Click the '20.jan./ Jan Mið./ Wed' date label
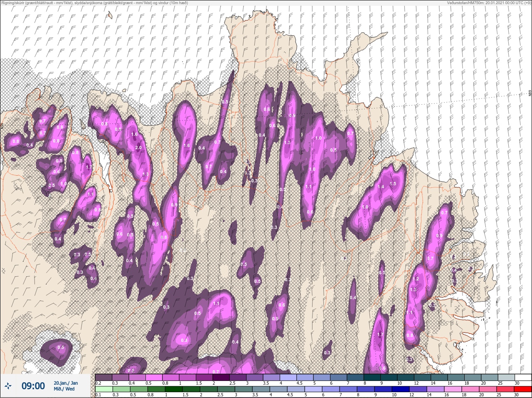Viewport: 532px width, 398px height. [x=66, y=386]
